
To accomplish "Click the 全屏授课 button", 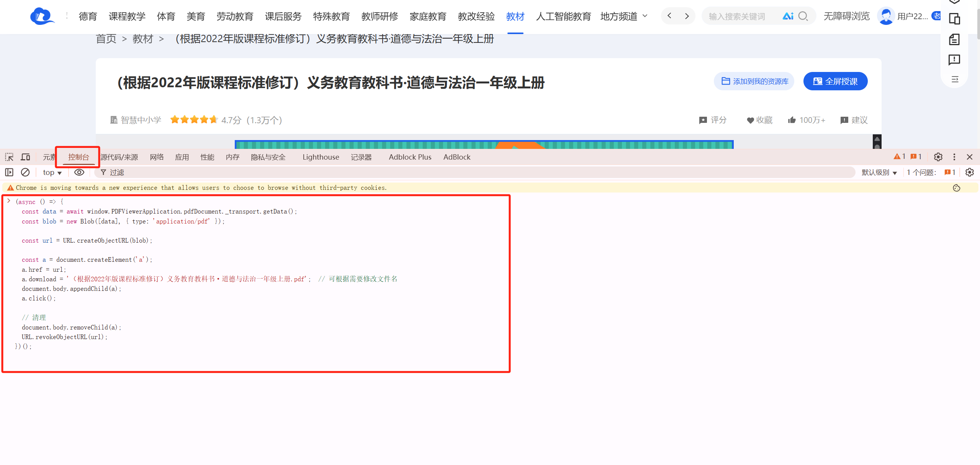I will point(836,81).
